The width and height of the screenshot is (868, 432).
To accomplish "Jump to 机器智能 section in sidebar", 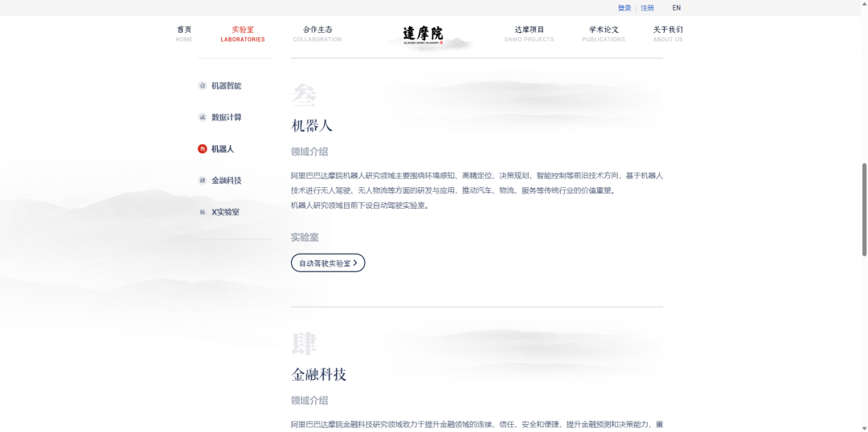I will [x=227, y=86].
